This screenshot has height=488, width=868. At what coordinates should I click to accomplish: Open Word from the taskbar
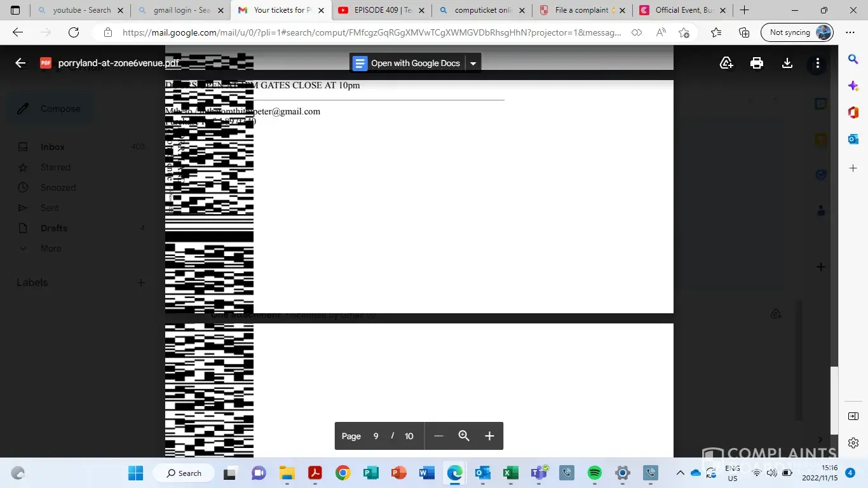pos(426,473)
